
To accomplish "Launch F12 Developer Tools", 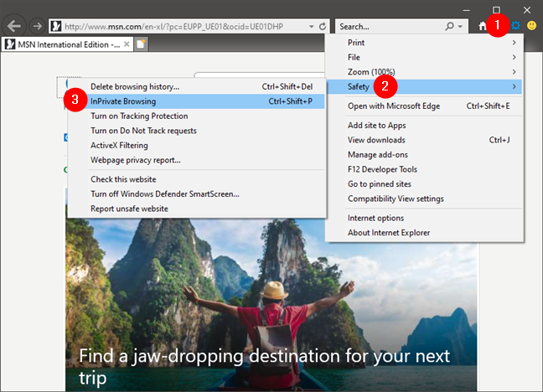I will coord(425,169).
